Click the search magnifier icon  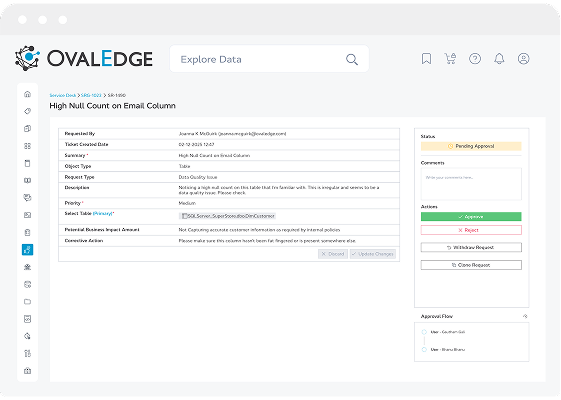(352, 59)
